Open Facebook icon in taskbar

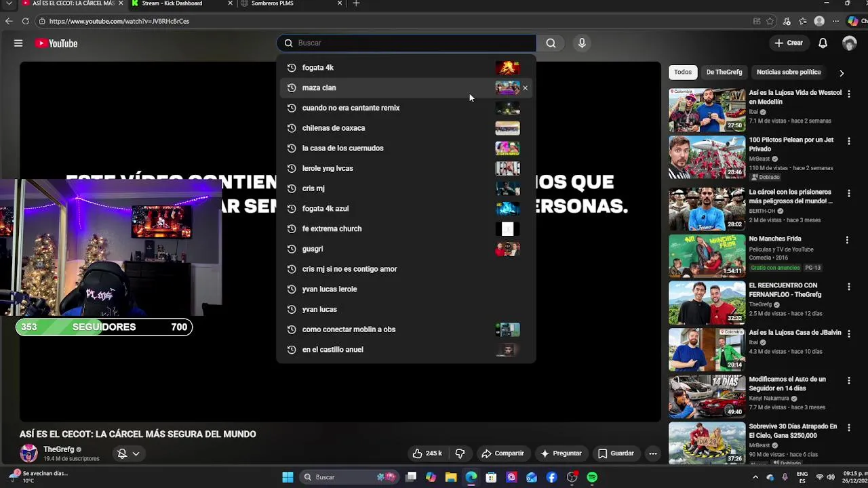coord(552,477)
